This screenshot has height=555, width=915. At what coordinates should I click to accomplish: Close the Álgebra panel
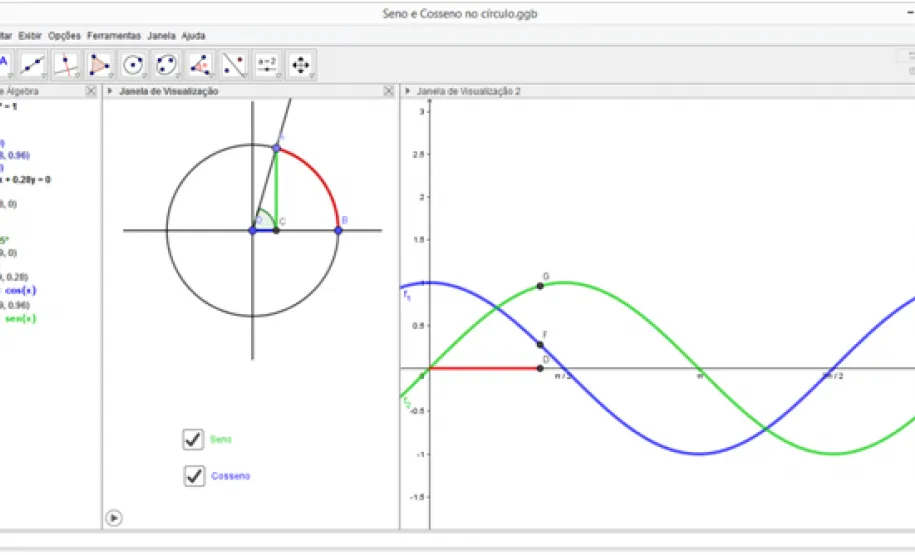pos(91,91)
